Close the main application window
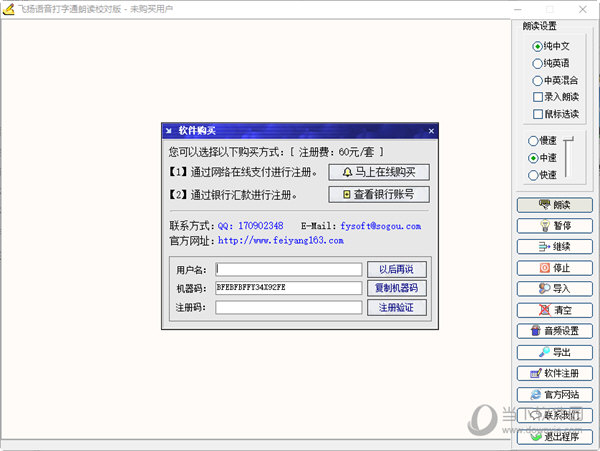 pyautogui.click(x=583, y=9)
